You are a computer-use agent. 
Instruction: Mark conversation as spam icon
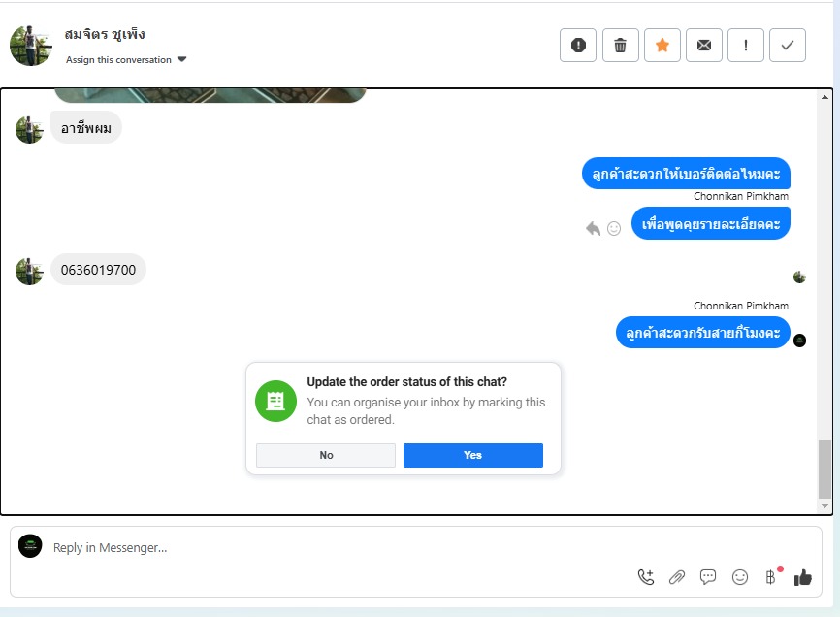click(x=578, y=45)
